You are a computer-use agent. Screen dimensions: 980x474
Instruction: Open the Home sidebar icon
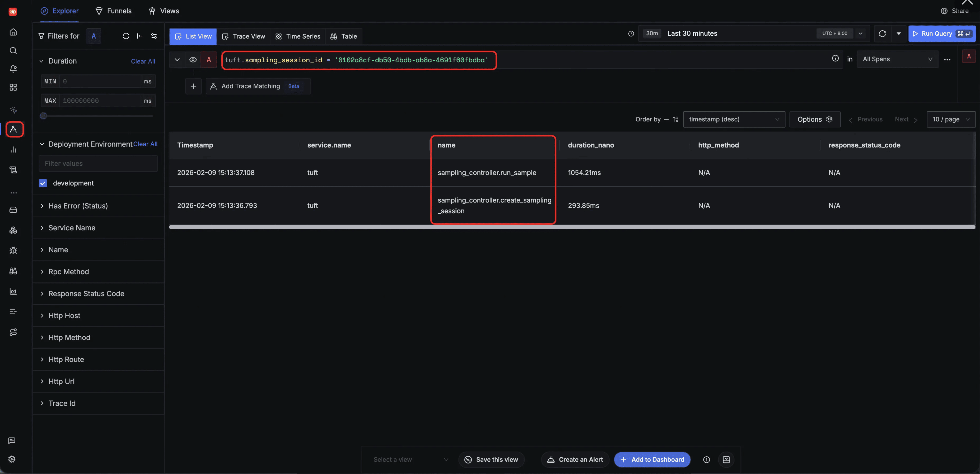coord(13,32)
